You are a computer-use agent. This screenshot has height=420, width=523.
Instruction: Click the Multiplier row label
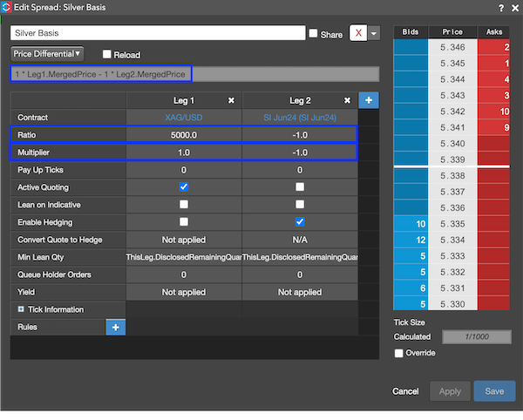click(x=33, y=152)
